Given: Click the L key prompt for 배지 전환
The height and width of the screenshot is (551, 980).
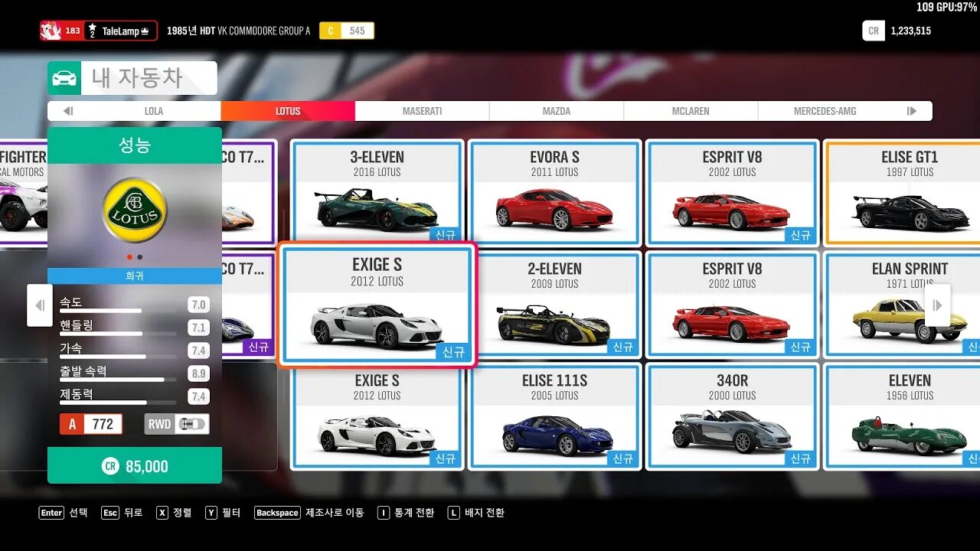Looking at the screenshot, I should [x=454, y=513].
